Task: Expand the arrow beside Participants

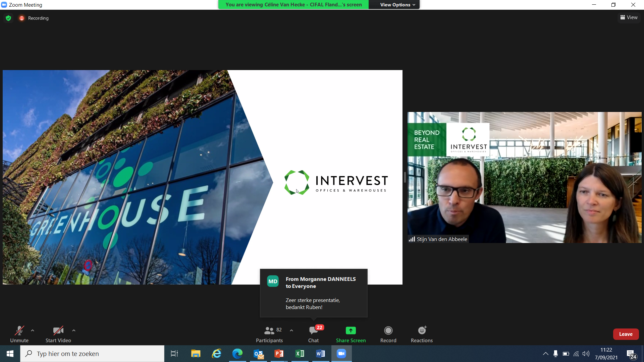Action: click(291, 330)
